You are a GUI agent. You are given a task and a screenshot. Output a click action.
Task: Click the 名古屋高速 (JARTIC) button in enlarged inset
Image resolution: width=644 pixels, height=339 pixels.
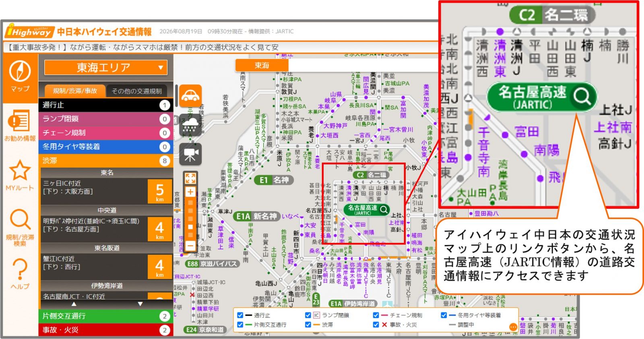[x=542, y=97]
